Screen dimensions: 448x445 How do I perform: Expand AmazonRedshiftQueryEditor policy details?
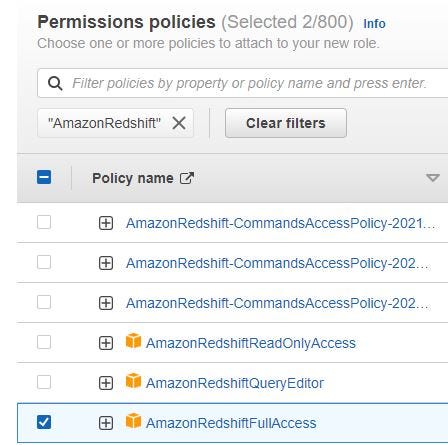coord(106,383)
